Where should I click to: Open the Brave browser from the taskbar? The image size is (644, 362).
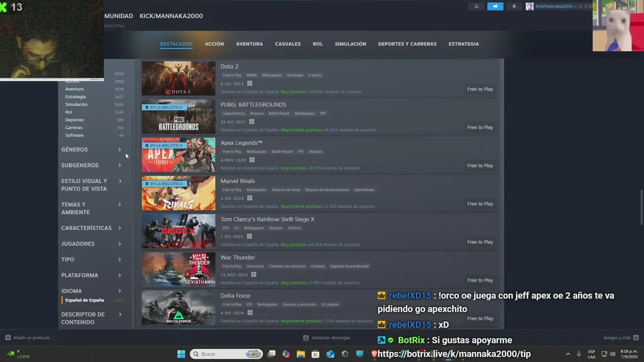(374, 354)
